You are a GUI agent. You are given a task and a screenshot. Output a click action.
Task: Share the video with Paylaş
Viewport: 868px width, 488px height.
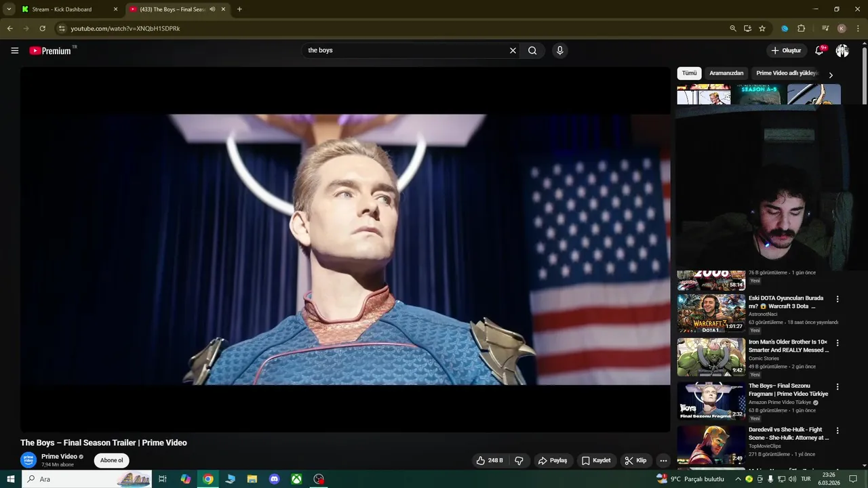pos(553,460)
